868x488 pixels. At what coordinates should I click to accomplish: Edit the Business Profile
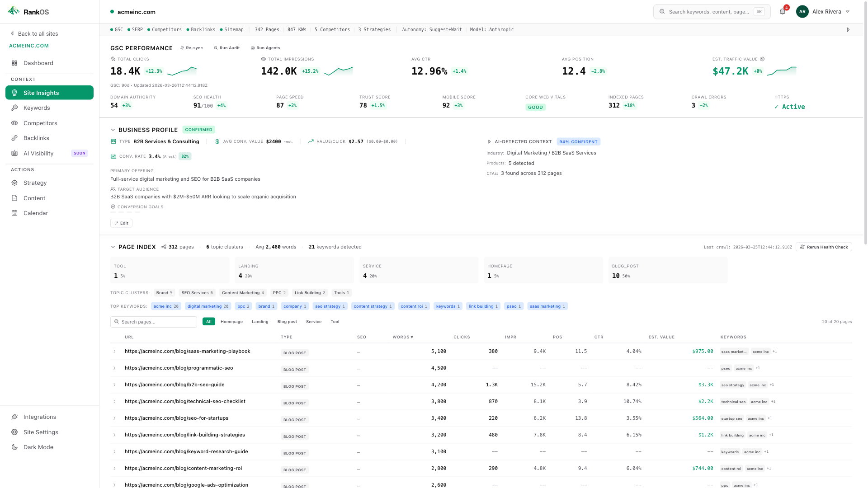pos(121,223)
